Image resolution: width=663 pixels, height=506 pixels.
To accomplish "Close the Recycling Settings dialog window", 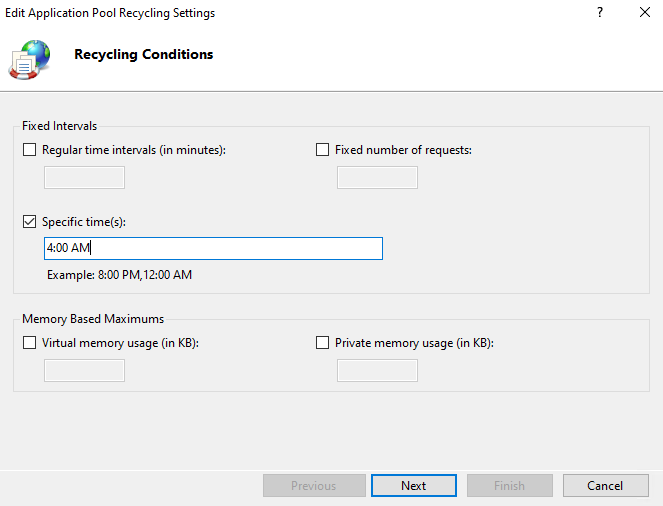I will point(645,13).
